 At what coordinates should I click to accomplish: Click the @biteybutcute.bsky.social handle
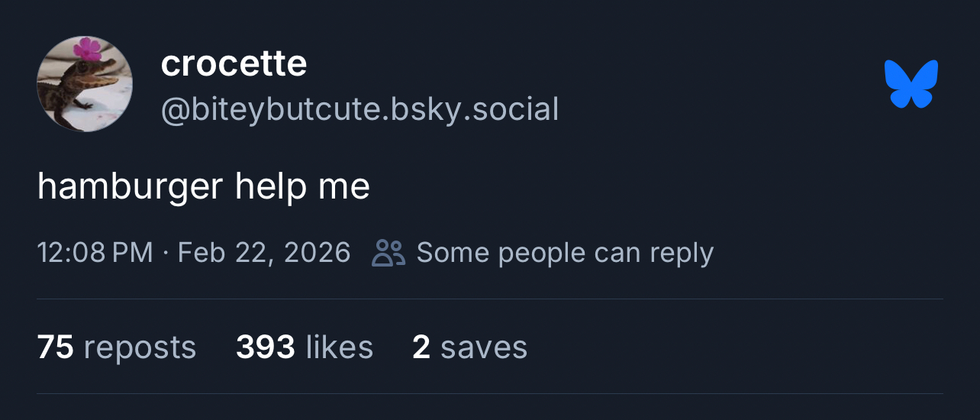click(359, 109)
